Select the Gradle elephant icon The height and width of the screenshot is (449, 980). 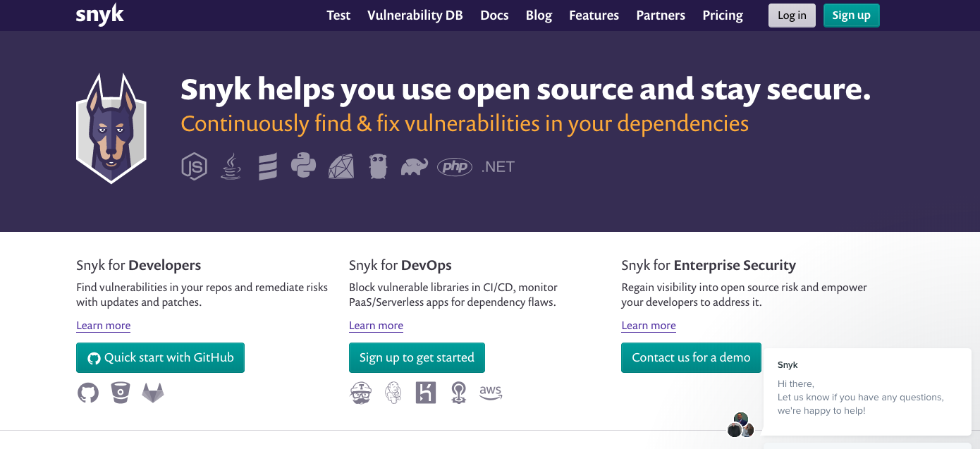tap(414, 167)
